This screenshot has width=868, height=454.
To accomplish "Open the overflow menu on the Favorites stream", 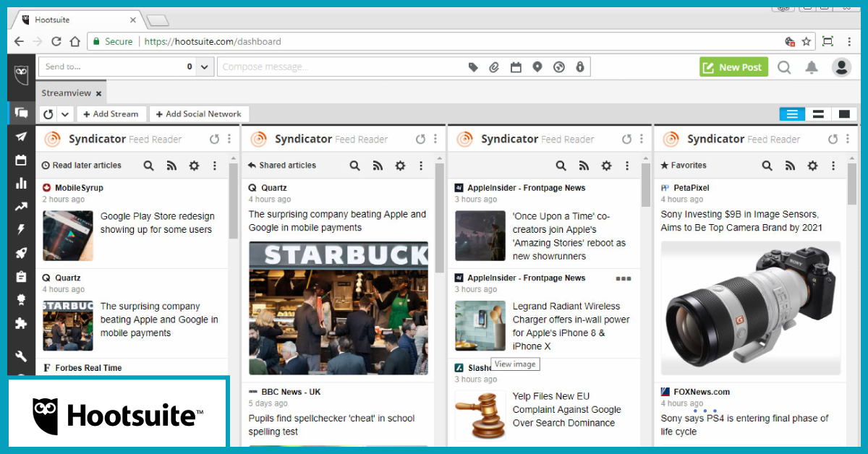I will coord(833,166).
